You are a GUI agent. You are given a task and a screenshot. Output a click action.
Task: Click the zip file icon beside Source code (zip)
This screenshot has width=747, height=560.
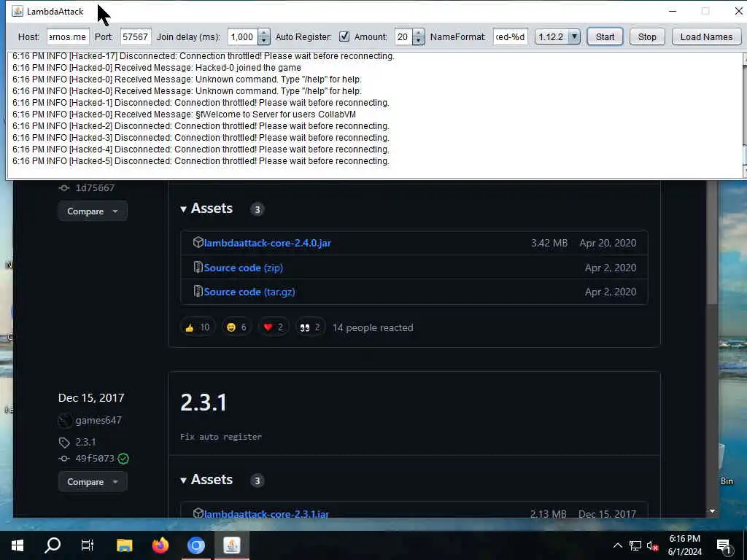click(198, 267)
